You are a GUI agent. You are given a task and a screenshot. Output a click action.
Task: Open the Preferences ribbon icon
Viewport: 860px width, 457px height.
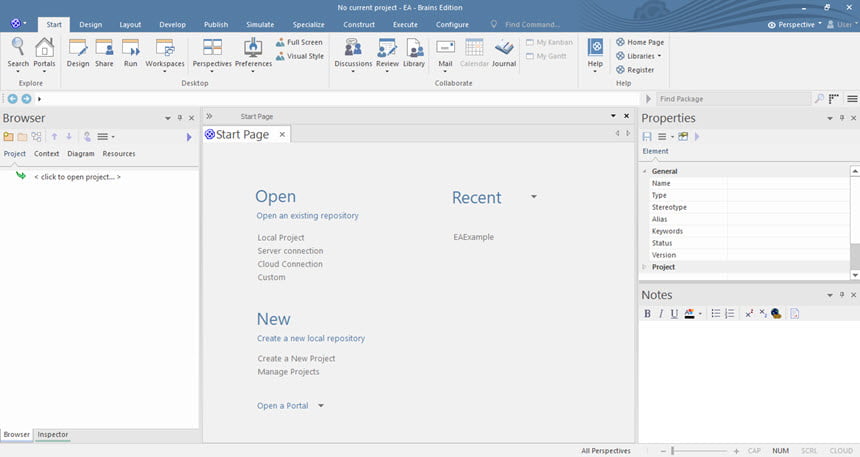pos(253,53)
